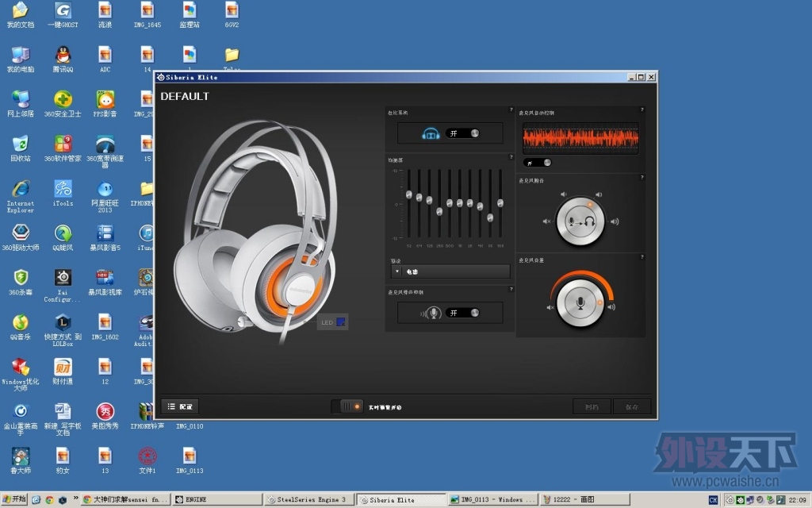Switch to Chrome sensei taskbar item

126,500
